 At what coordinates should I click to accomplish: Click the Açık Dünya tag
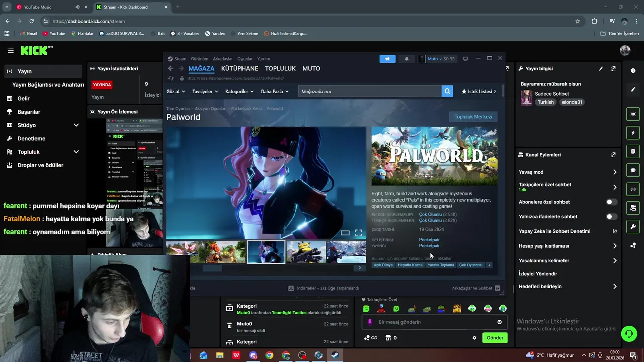click(383, 265)
